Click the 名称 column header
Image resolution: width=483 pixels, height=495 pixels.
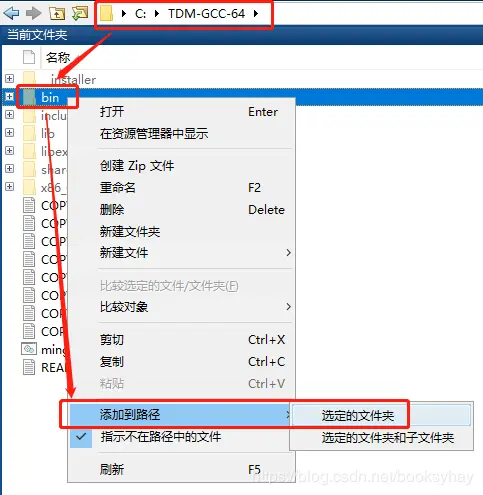[x=58, y=57]
